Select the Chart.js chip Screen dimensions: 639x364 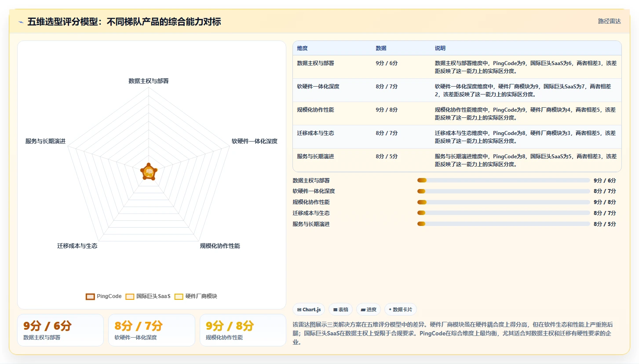pyautogui.click(x=309, y=309)
